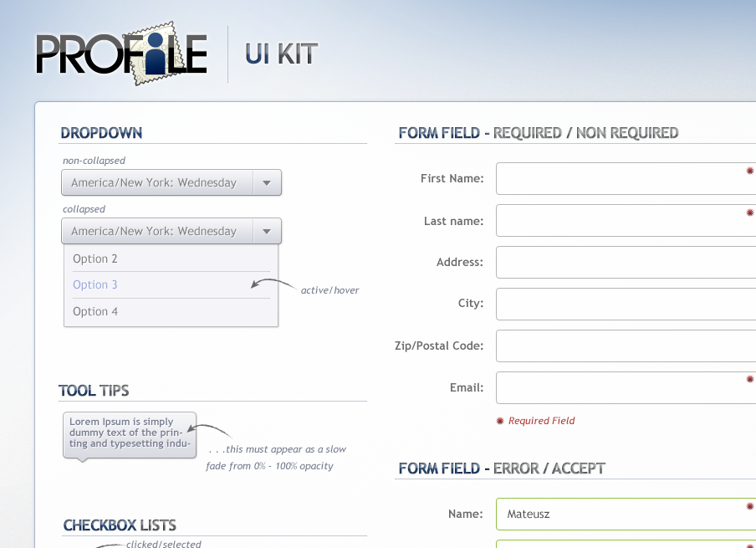Click the DROPDOWN section heading
Image resolution: width=756 pixels, height=548 pixels.
click(x=101, y=133)
